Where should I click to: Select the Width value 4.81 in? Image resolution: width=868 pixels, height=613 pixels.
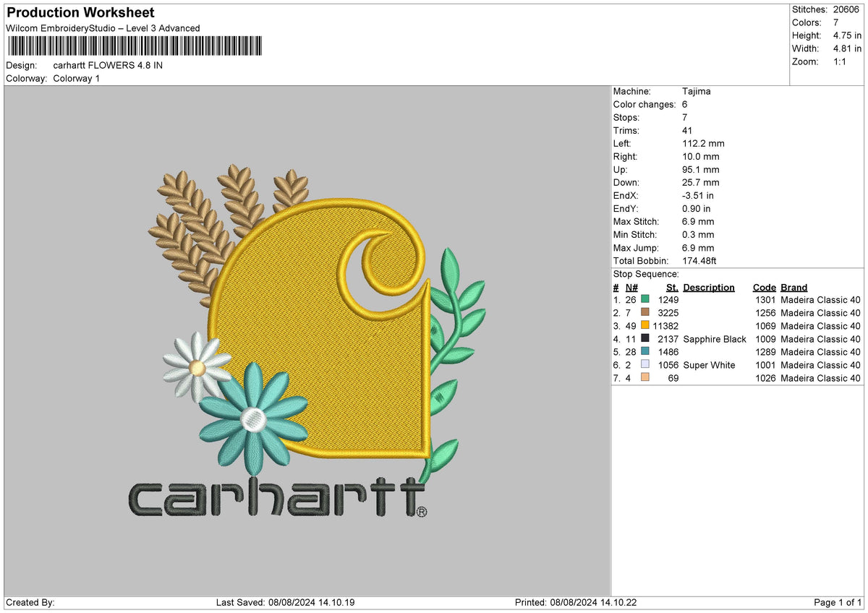tap(847, 48)
